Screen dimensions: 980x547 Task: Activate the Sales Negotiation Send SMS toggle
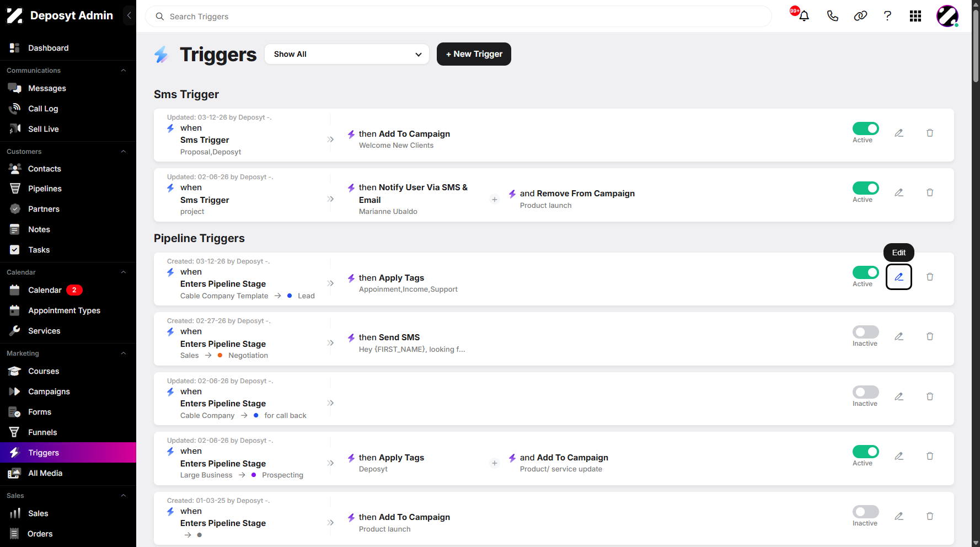[865, 332]
